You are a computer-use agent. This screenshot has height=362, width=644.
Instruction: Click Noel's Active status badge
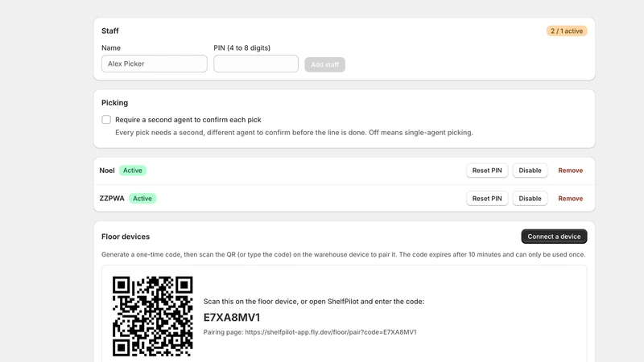(133, 171)
